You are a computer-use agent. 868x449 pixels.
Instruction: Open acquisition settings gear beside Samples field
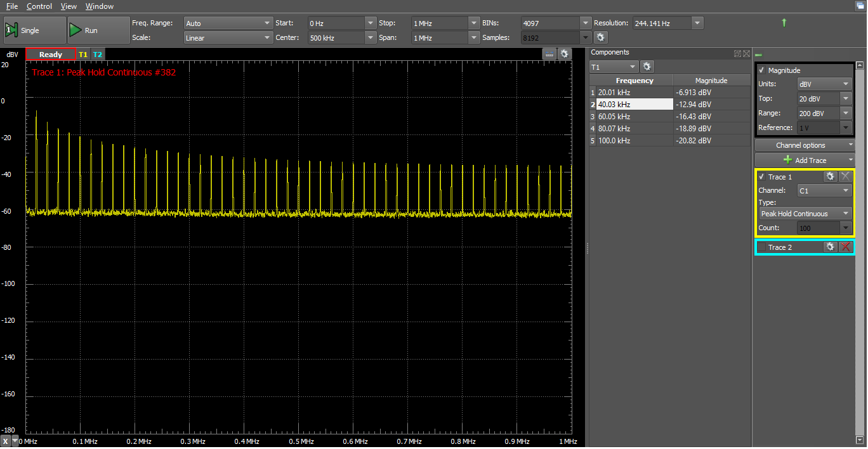click(x=600, y=37)
